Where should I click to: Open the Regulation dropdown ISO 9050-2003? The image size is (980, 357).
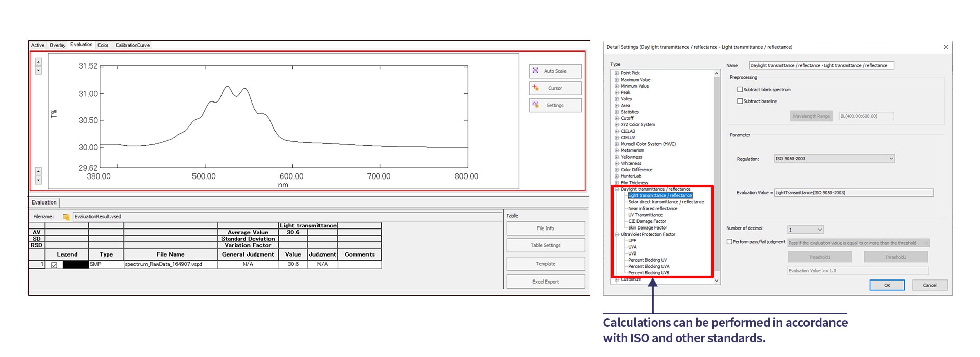(x=891, y=159)
